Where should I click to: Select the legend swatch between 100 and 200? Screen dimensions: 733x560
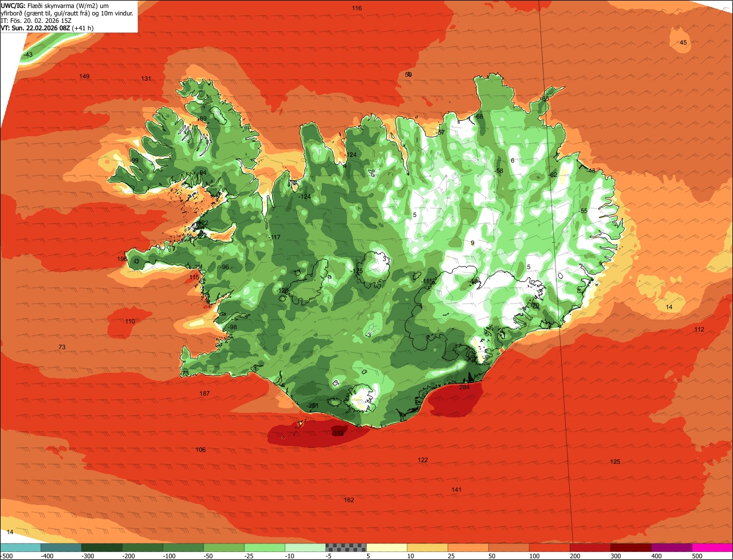(x=549, y=547)
